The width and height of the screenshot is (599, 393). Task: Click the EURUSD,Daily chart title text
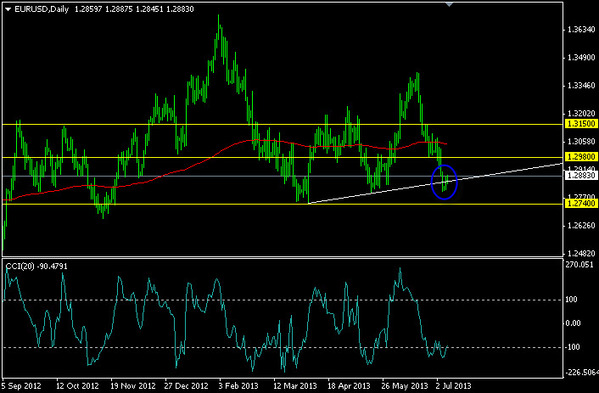(41, 10)
